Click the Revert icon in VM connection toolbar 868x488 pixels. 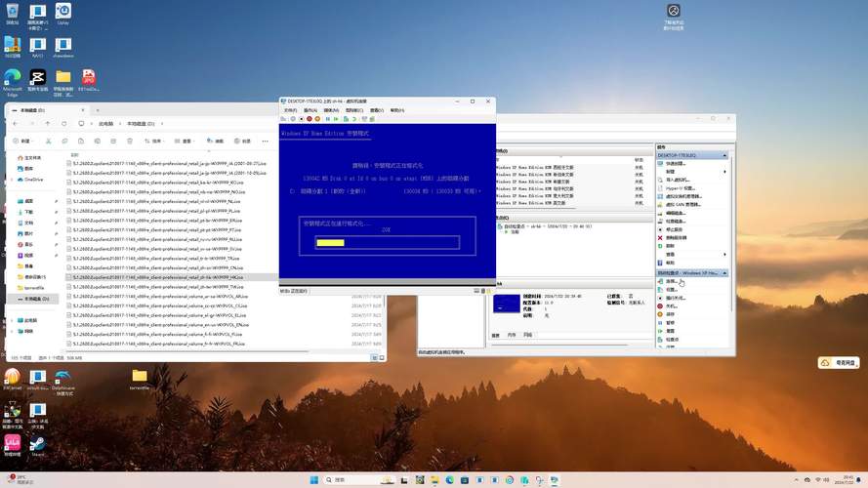click(354, 119)
